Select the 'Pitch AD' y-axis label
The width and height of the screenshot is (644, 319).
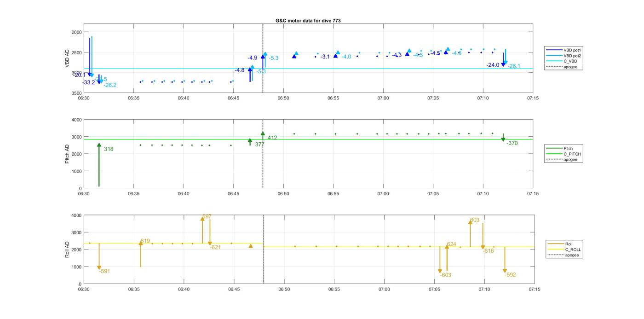[67, 153]
